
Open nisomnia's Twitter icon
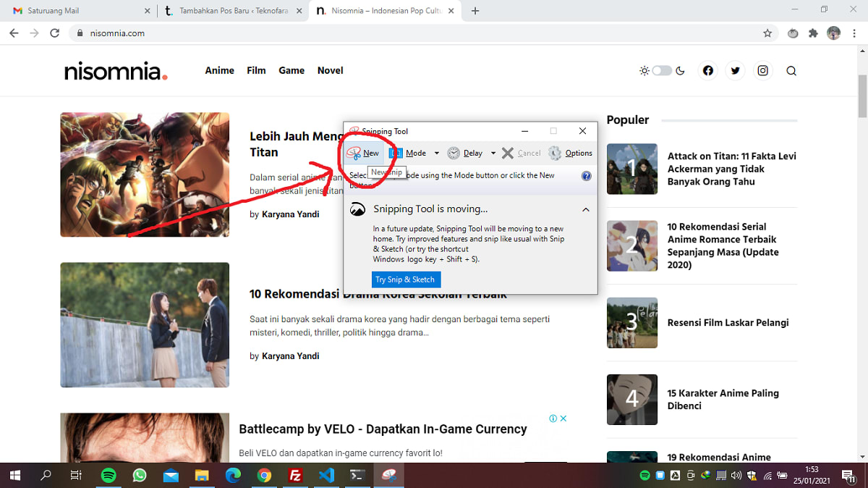click(x=736, y=70)
